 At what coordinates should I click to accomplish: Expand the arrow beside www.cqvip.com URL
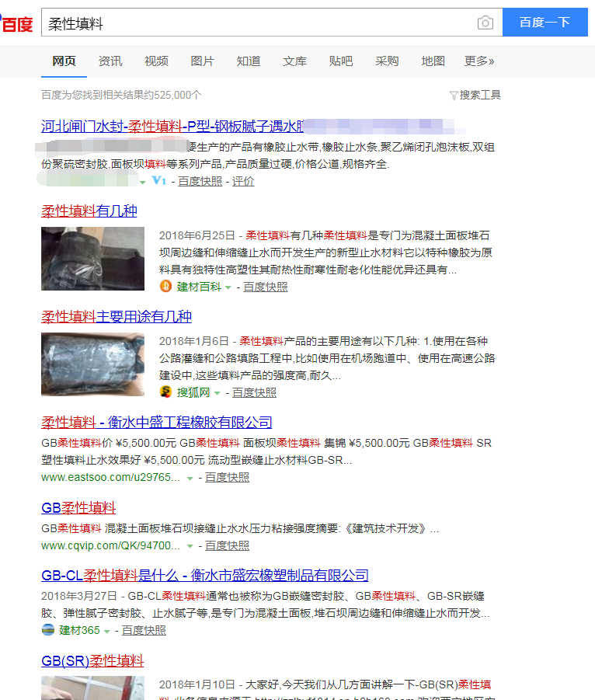190,547
